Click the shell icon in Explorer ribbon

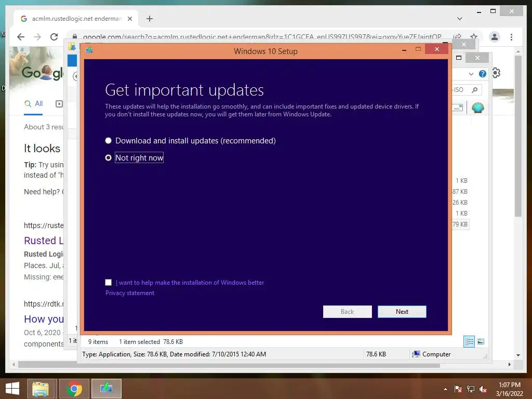478,108
